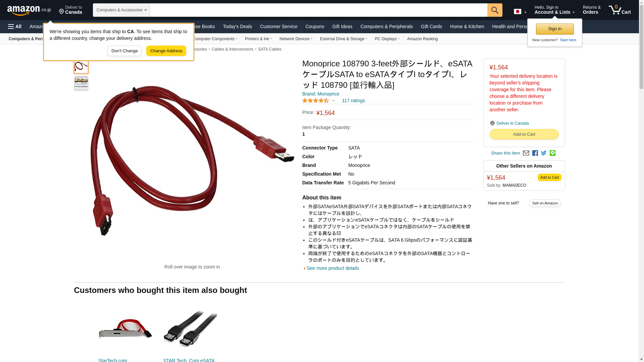Viewport: 644px width, 362px height.
Task: Expand search category Computers & Accessories dropdown
Action: pos(121,10)
